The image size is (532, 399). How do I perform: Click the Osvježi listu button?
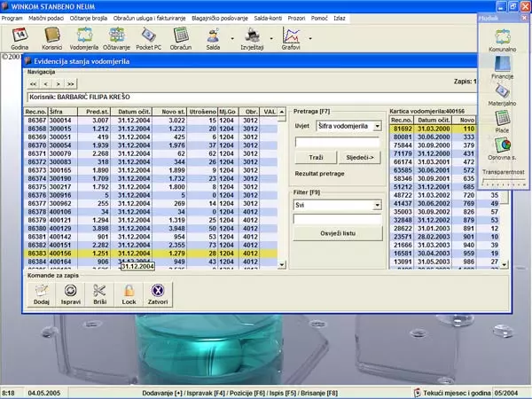(337, 233)
